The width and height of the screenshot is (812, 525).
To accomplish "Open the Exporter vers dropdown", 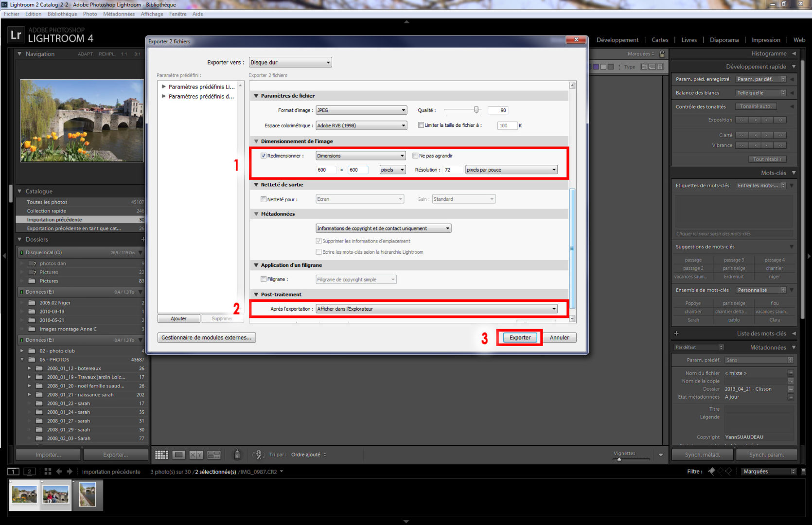I will [x=290, y=62].
